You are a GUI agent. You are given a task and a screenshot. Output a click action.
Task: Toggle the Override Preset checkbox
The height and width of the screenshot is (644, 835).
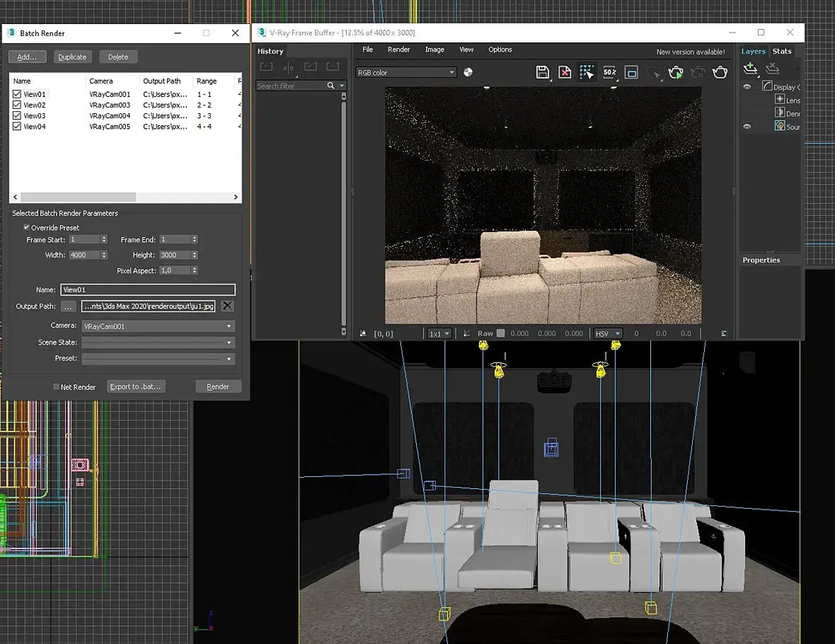[x=27, y=228]
